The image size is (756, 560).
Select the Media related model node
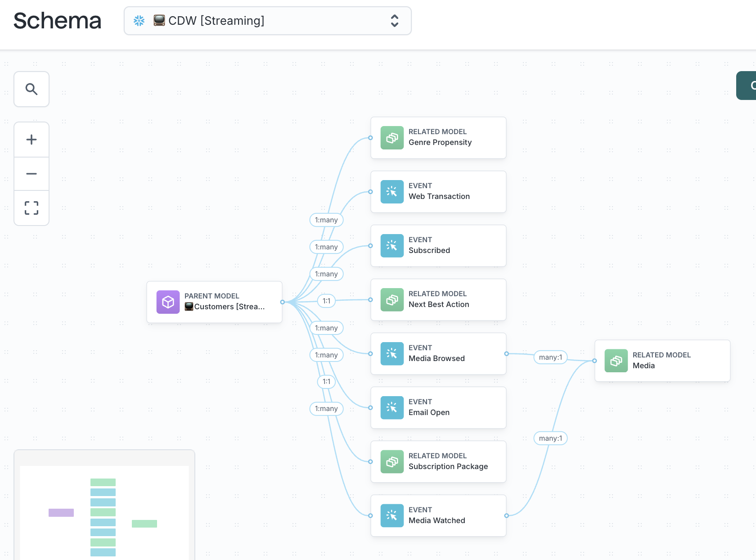click(x=661, y=361)
